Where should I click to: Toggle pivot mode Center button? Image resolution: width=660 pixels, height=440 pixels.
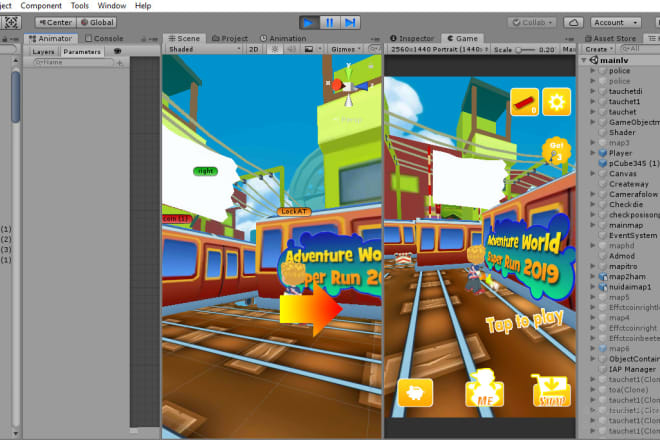(56, 22)
